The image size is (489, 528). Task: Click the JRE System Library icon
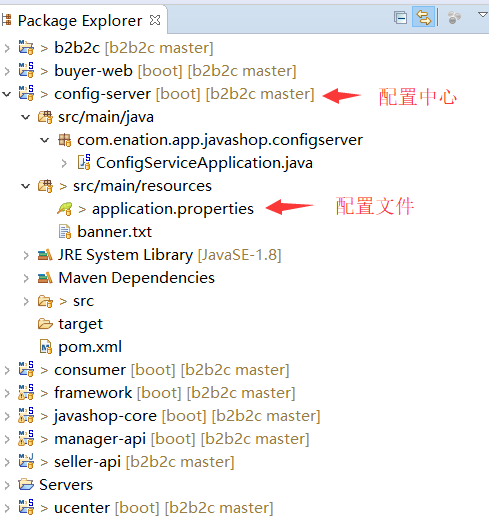[x=45, y=255]
